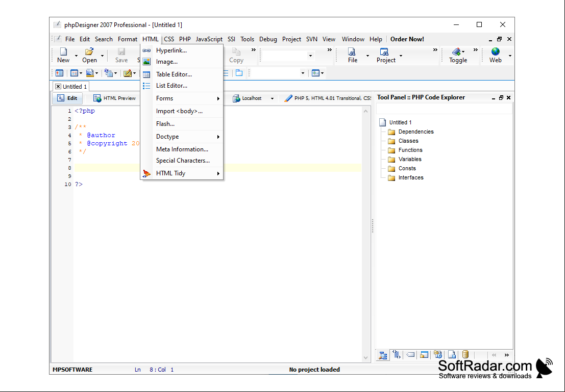Click the editor scrollbar down arrow
Viewport: 565px width, 392px height.
[x=366, y=358]
